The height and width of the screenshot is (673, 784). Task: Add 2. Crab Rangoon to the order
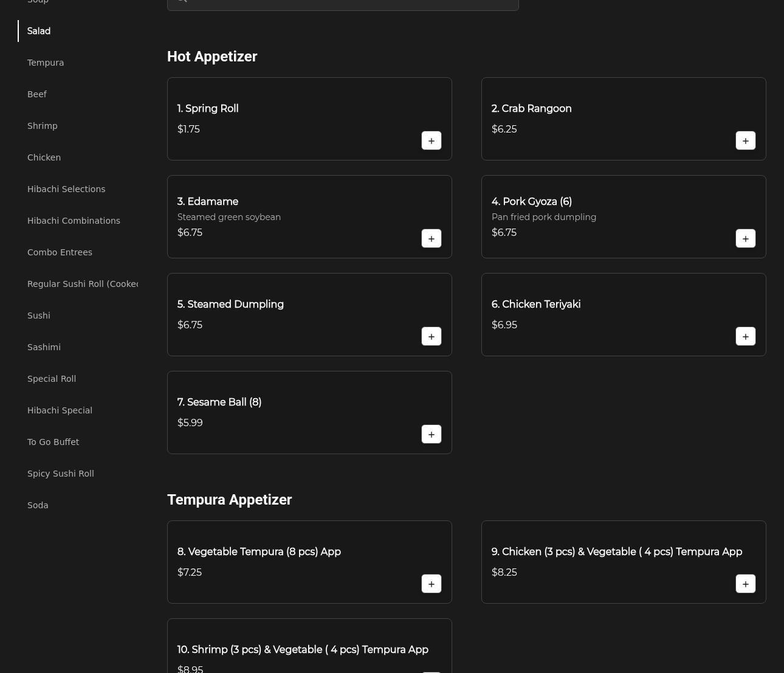point(746,140)
